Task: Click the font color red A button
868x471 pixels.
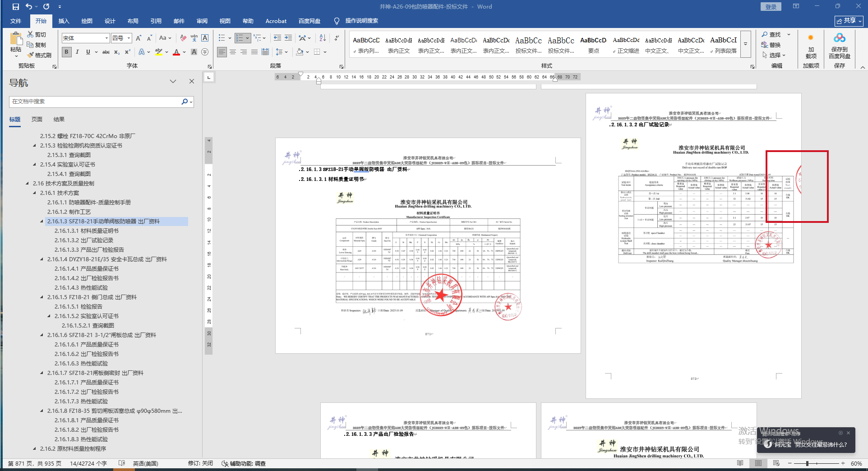Action: pyautogui.click(x=176, y=52)
